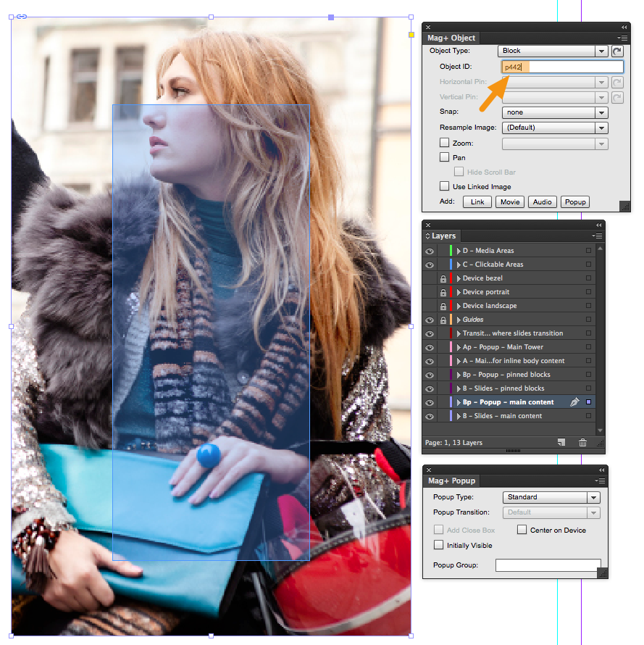The height and width of the screenshot is (645, 644).
Task: Open the Popup Type dropdown
Action: pyautogui.click(x=551, y=497)
